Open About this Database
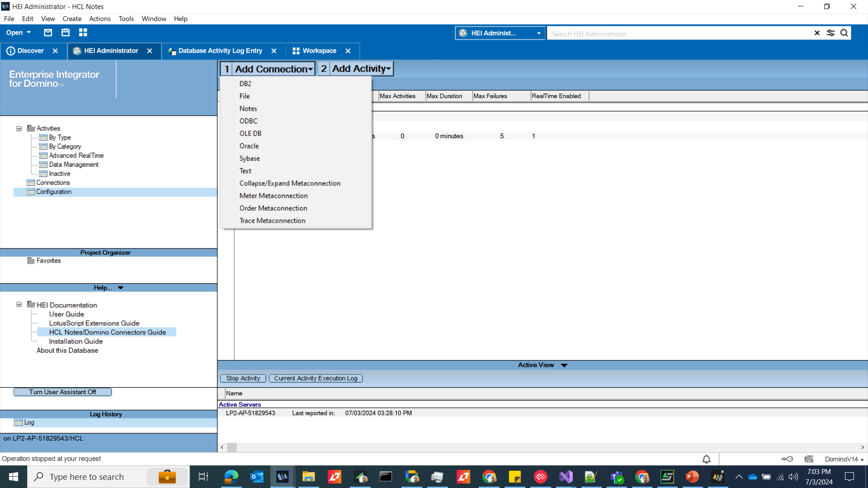The image size is (868, 488). [67, 350]
